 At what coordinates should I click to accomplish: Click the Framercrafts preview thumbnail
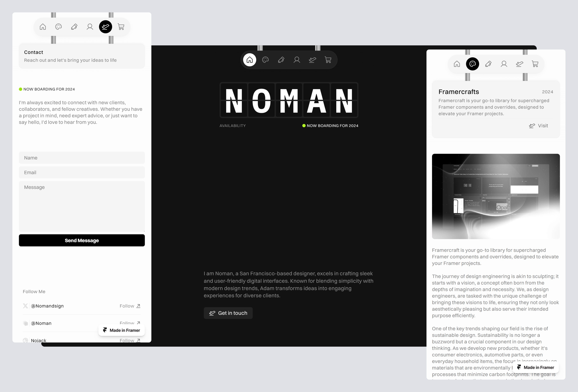[x=496, y=196]
